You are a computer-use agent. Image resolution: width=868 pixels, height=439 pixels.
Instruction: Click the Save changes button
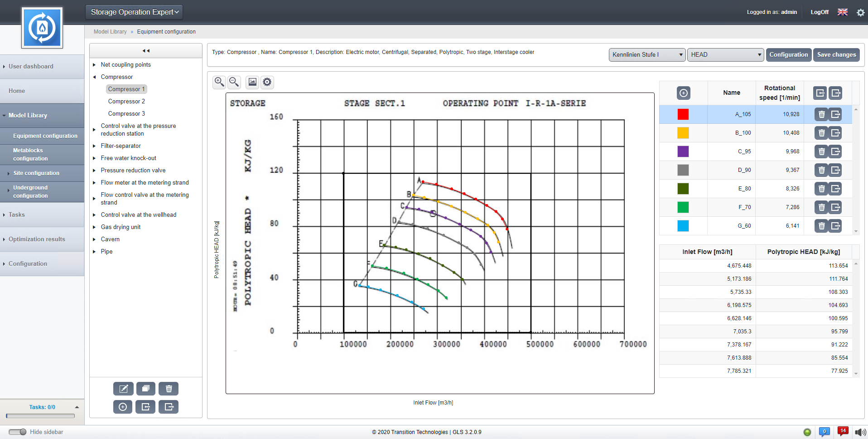click(836, 55)
